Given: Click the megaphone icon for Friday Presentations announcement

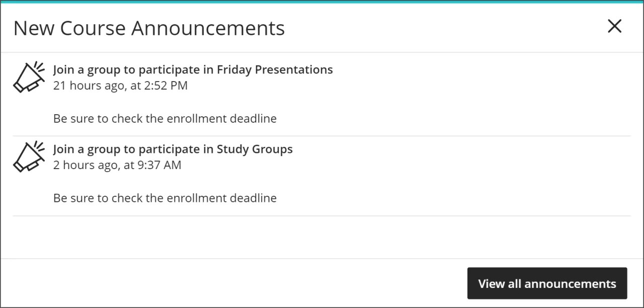Looking at the screenshot, I should pyautogui.click(x=29, y=77).
